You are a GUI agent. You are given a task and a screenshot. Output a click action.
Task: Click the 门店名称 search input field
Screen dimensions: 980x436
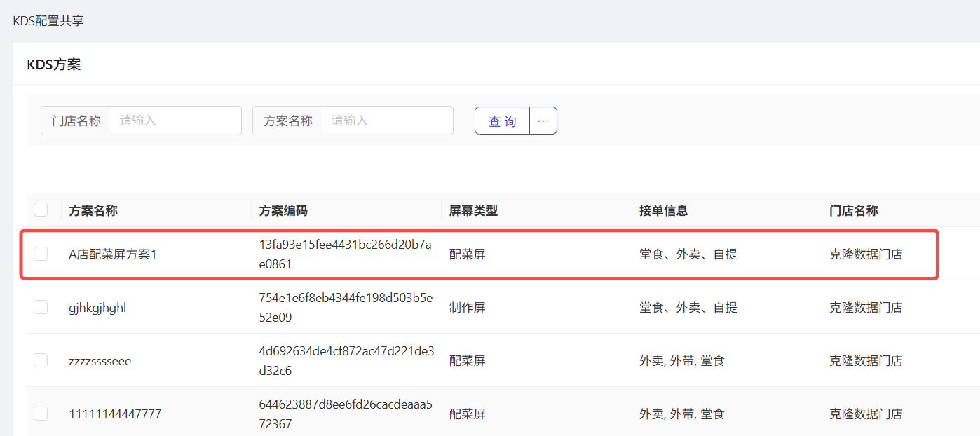tap(175, 121)
